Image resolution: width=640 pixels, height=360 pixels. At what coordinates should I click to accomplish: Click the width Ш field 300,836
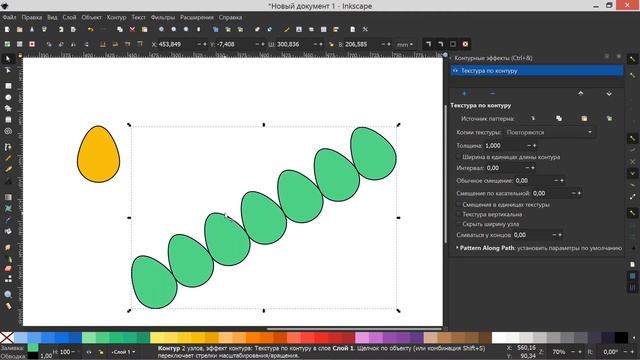tap(295, 44)
